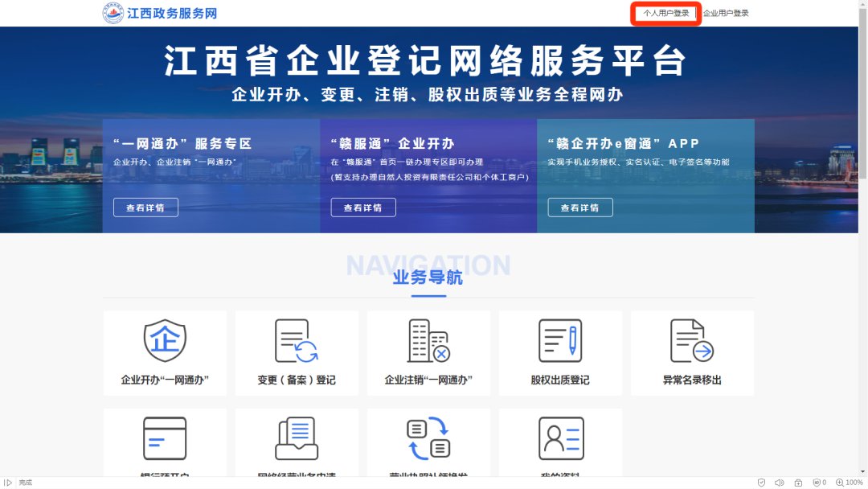Click the document swap arrows icon

pos(428,438)
